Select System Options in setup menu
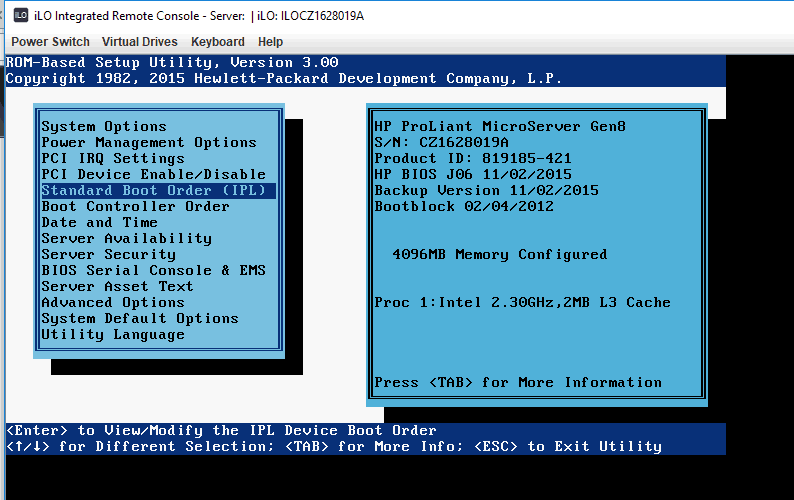This screenshot has width=794, height=500. click(104, 127)
